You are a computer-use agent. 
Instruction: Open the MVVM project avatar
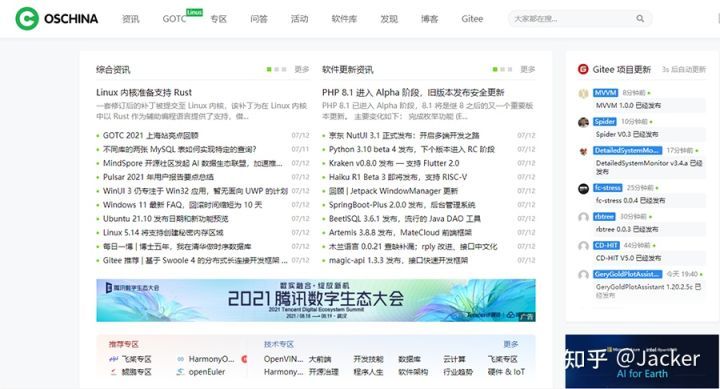click(583, 93)
